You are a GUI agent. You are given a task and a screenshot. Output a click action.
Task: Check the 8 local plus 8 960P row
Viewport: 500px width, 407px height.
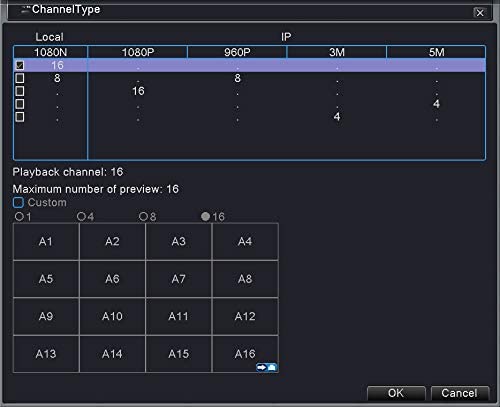pyautogui.click(x=20, y=78)
